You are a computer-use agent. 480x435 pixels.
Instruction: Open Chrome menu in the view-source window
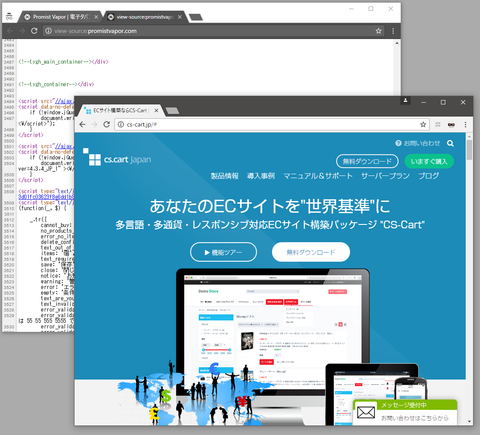point(393,31)
